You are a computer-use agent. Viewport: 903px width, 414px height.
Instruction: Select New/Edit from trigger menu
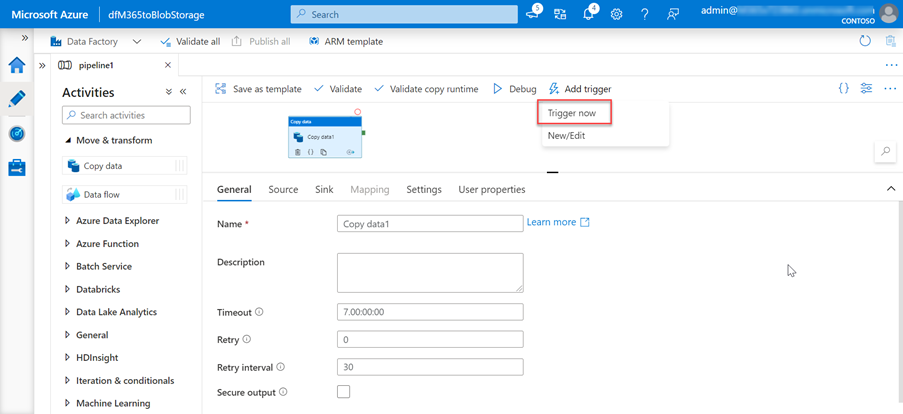point(567,135)
